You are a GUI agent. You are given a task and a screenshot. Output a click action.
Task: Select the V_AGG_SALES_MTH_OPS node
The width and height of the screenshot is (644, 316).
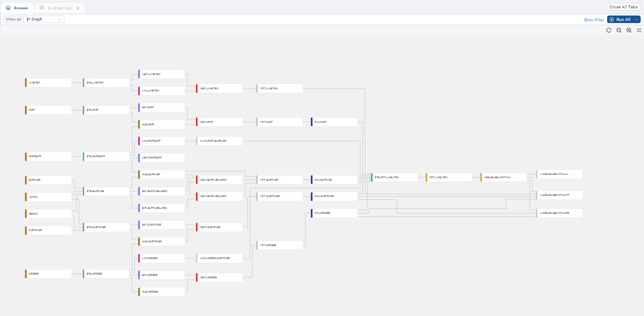tap(559, 213)
